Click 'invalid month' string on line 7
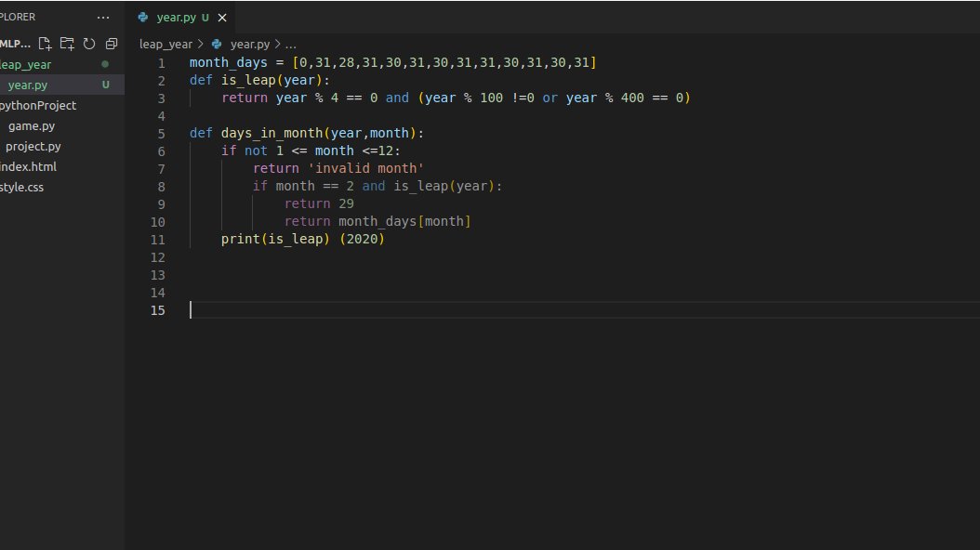The image size is (980, 550). (x=365, y=168)
